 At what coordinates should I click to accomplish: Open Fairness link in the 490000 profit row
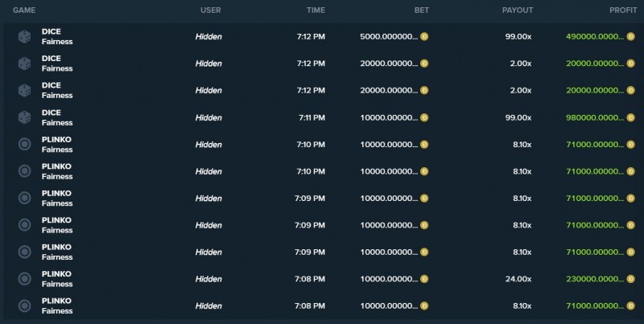pyautogui.click(x=57, y=42)
